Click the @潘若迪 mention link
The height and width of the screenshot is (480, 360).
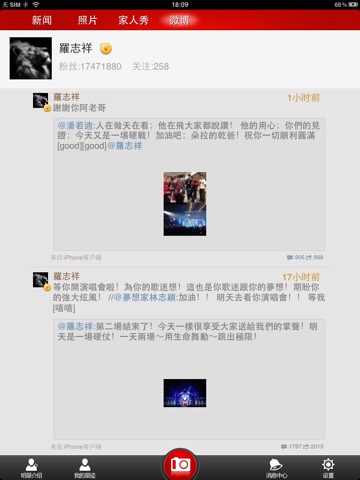pos(75,126)
